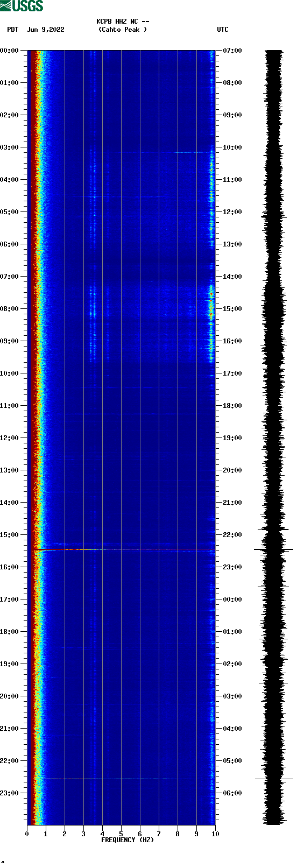Click the red broadband event line near 15:30
The height and width of the screenshot is (868, 297).
125,549
